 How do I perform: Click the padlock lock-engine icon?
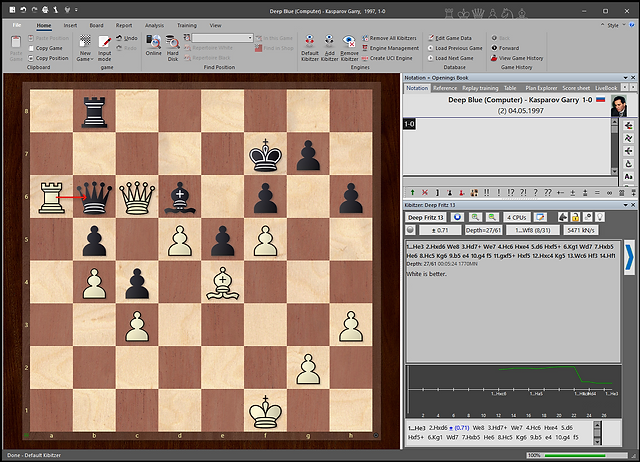point(575,218)
